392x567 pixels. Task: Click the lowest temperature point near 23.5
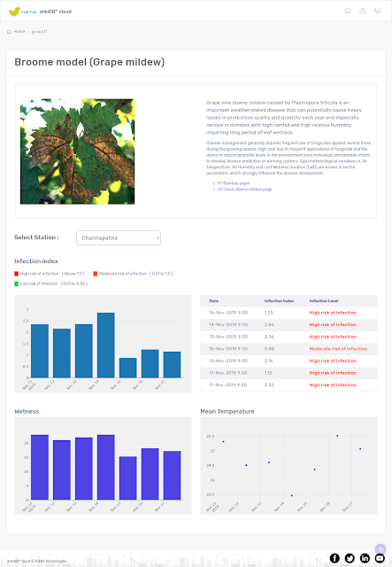coord(292,495)
